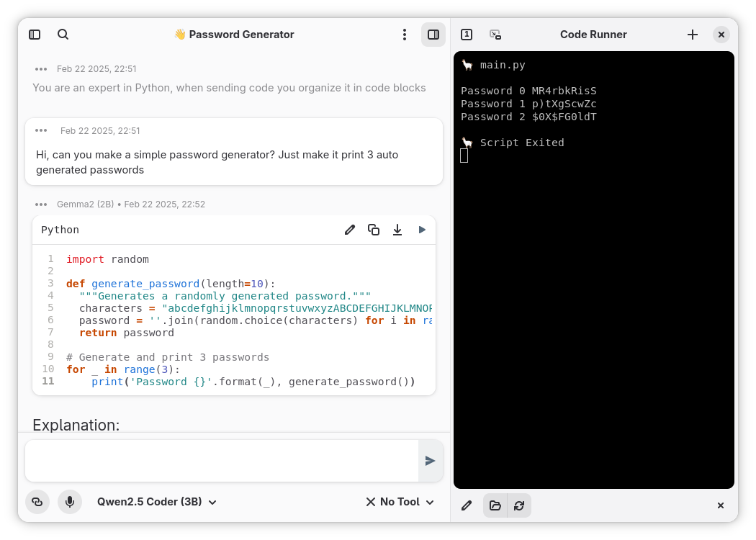This screenshot has width=756, height=540.
Task: Click the Code Runner panel title
Action: tap(593, 35)
